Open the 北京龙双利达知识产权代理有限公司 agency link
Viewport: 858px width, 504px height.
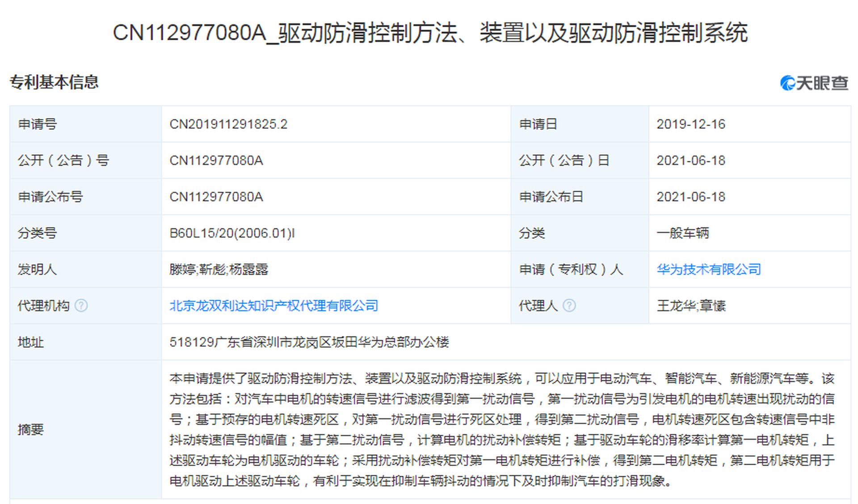(273, 306)
